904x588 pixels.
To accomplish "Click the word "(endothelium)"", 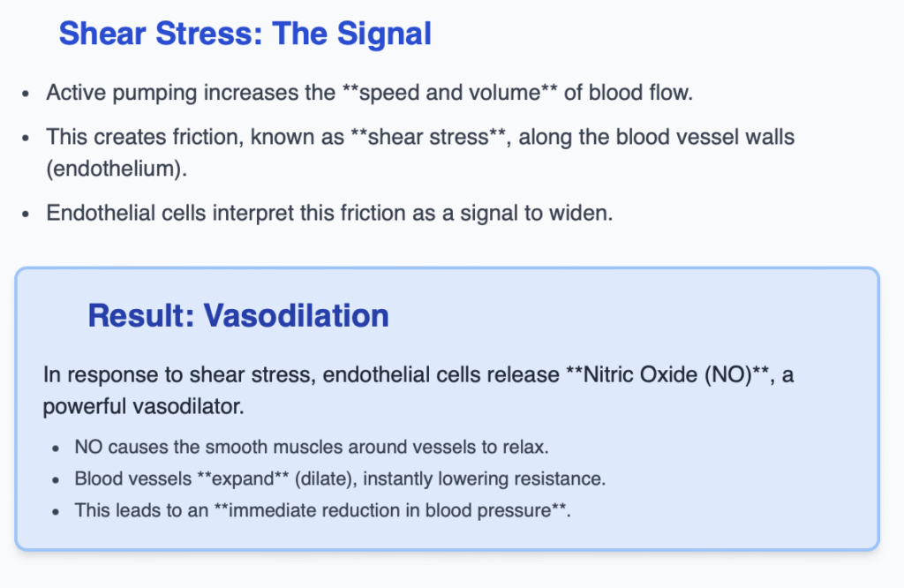I will (117, 168).
